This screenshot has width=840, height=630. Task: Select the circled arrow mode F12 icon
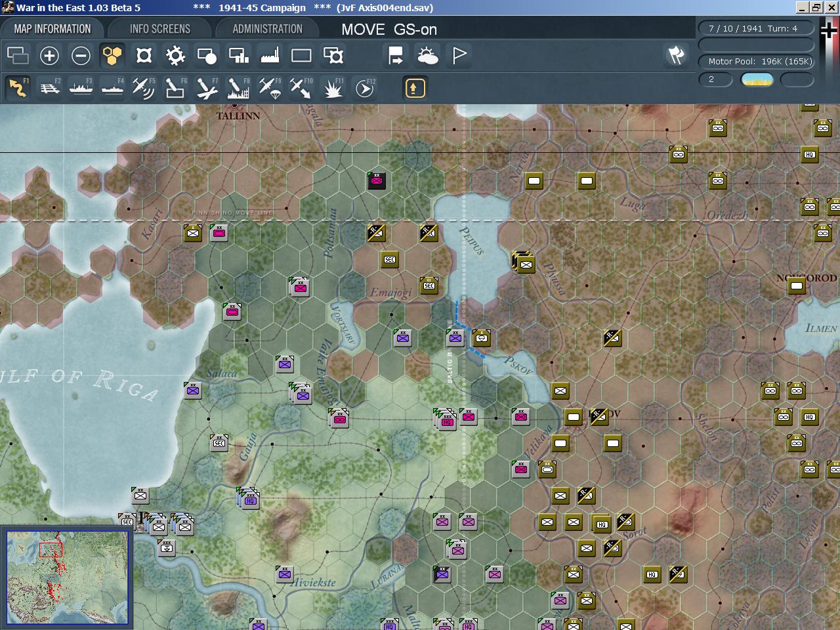click(x=364, y=87)
